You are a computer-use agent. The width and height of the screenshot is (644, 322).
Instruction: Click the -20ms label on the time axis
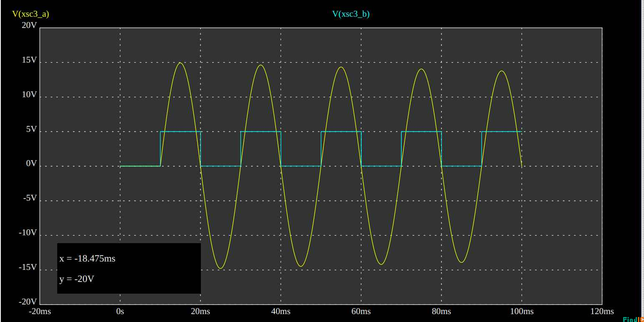[x=40, y=312]
